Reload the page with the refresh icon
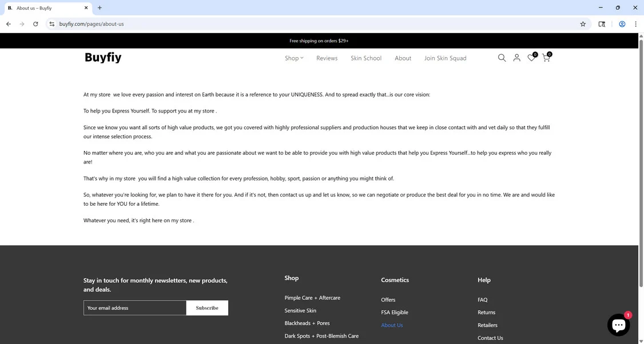This screenshot has height=344, width=644. (35, 24)
